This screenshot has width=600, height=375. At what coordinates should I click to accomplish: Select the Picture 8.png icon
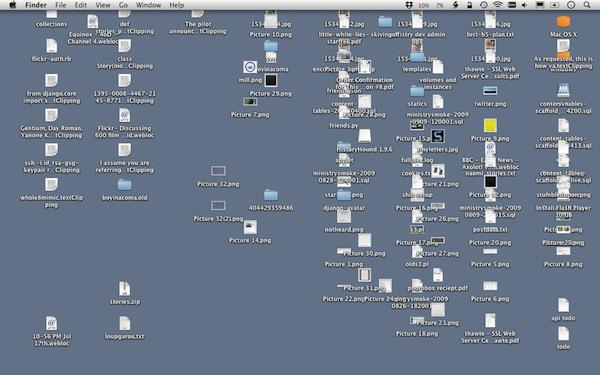[563, 251]
